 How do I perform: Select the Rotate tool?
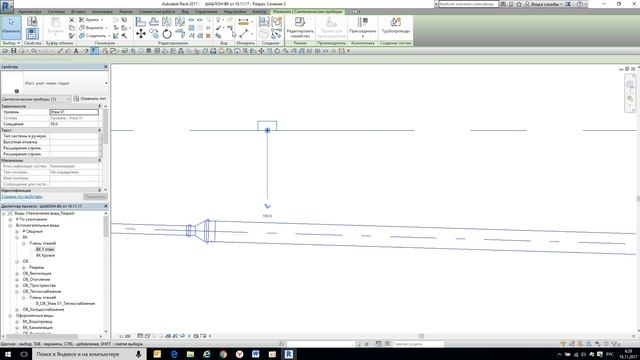tap(167, 33)
